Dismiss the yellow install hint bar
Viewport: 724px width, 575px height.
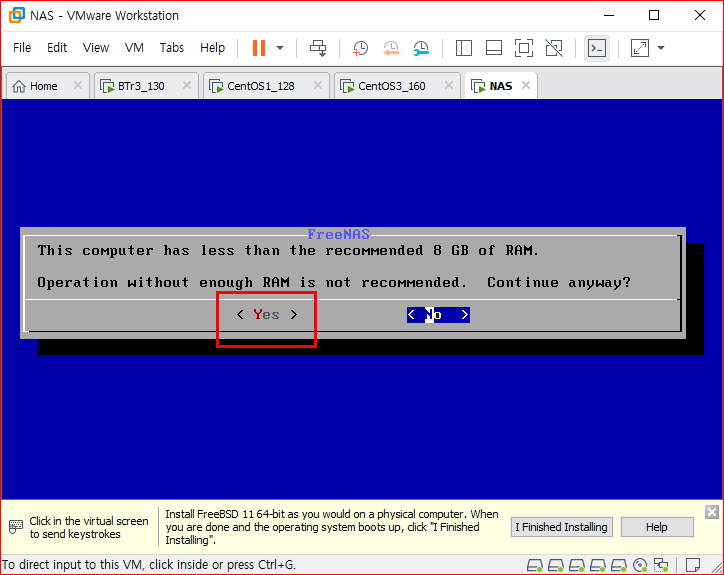click(712, 512)
